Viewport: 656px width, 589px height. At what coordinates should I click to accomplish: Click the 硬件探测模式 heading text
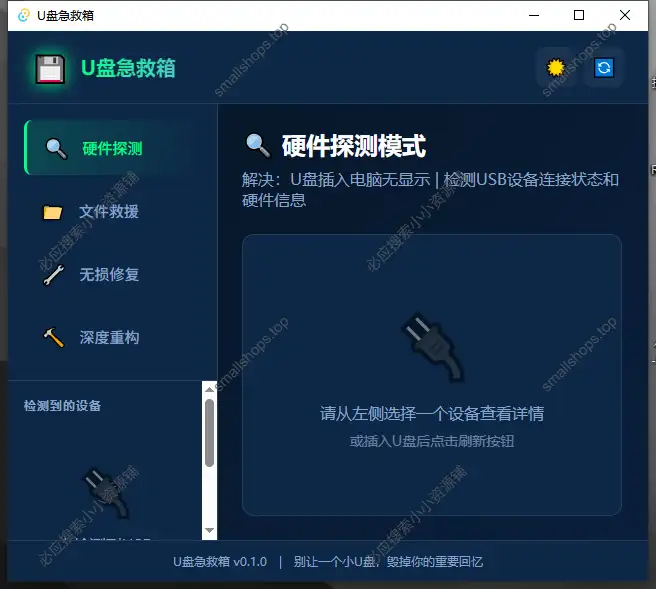354,146
